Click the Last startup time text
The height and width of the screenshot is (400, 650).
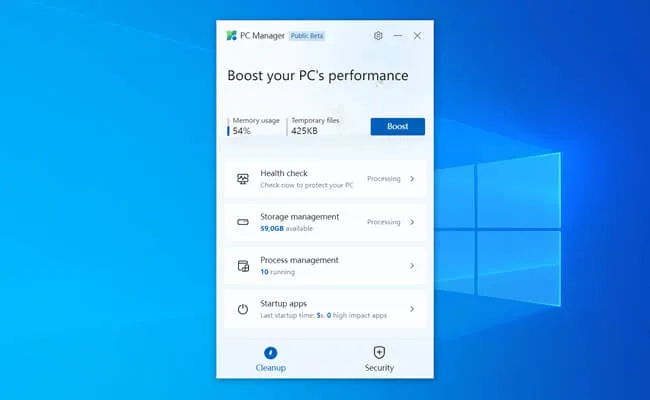[x=323, y=315]
